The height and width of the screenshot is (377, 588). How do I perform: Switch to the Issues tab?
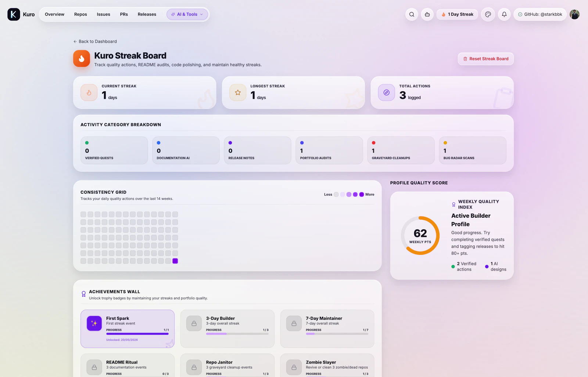click(104, 14)
